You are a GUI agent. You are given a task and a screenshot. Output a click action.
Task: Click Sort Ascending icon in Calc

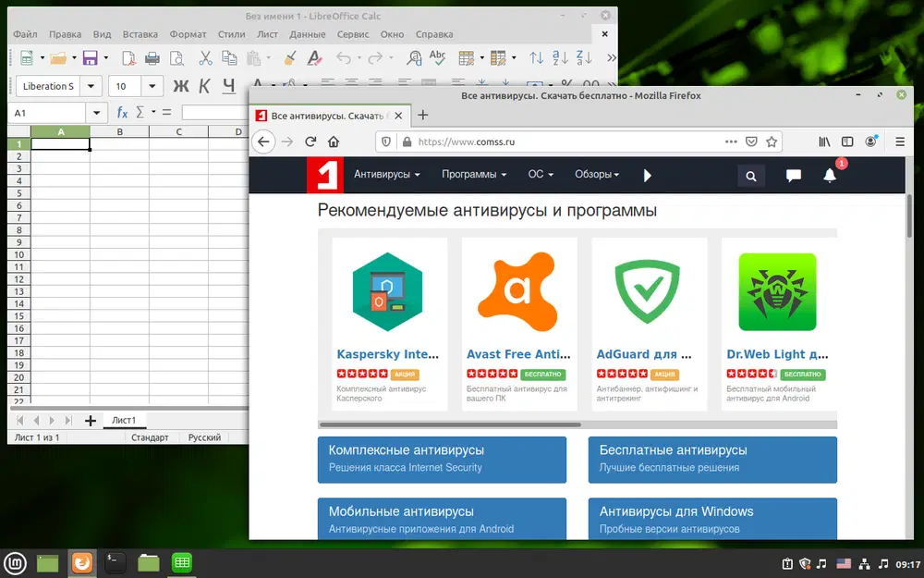coord(560,57)
